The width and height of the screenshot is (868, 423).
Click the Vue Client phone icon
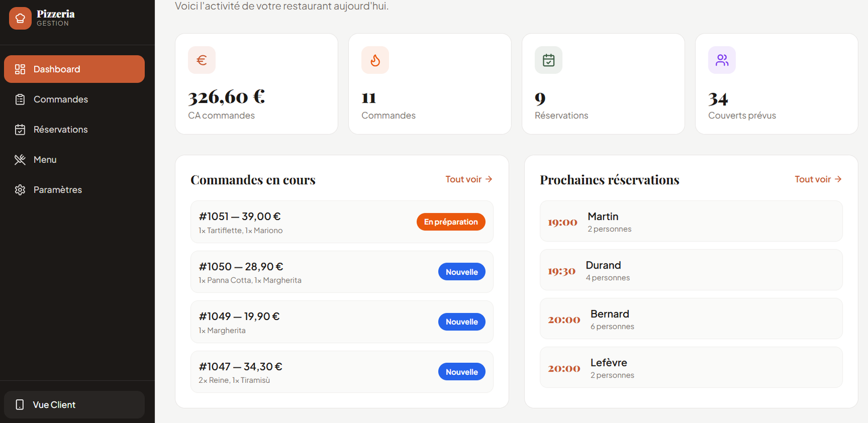[20, 405]
